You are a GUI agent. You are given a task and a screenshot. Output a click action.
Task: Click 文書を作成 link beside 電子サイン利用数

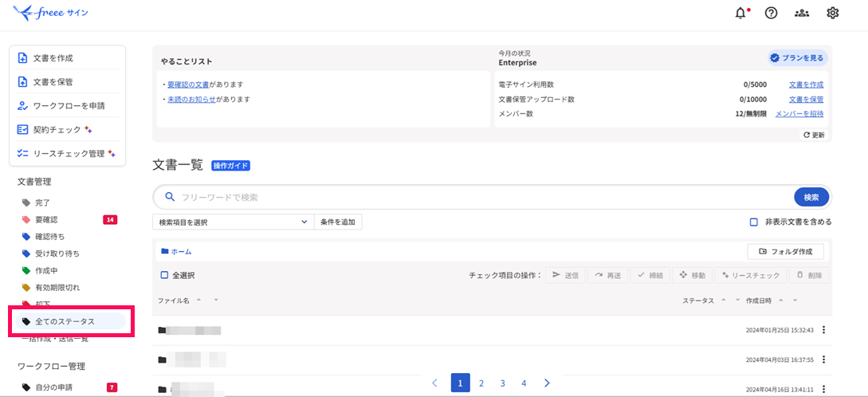pos(806,85)
